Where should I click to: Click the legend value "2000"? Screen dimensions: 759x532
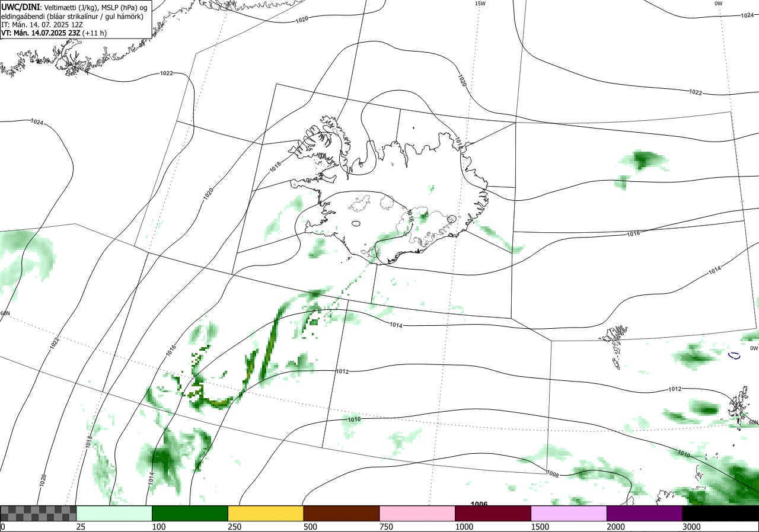[616, 527]
